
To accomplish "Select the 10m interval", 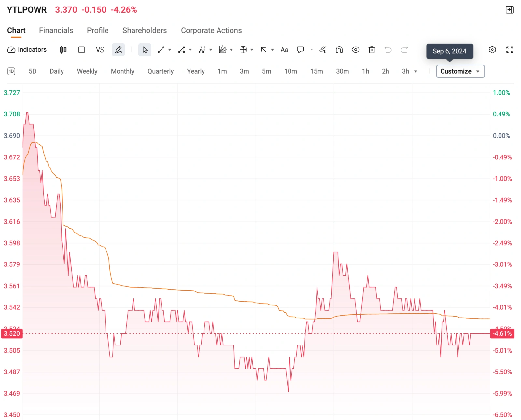I will click(290, 71).
